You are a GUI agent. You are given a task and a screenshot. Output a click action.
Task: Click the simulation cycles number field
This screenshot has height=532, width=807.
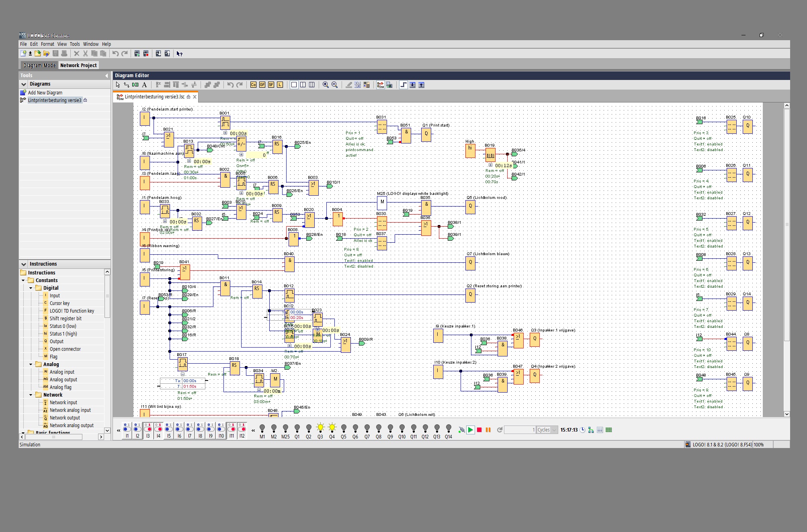coord(520,430)
